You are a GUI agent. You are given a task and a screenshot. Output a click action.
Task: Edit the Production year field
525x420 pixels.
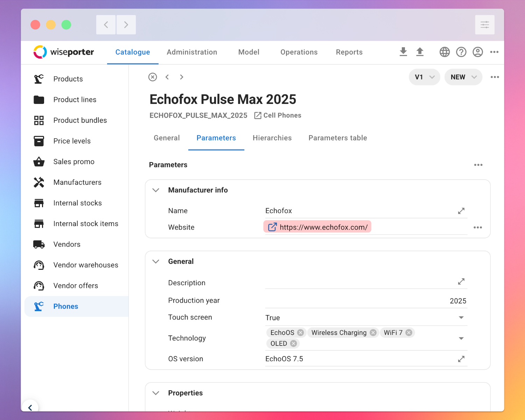(x=366, y=301)
